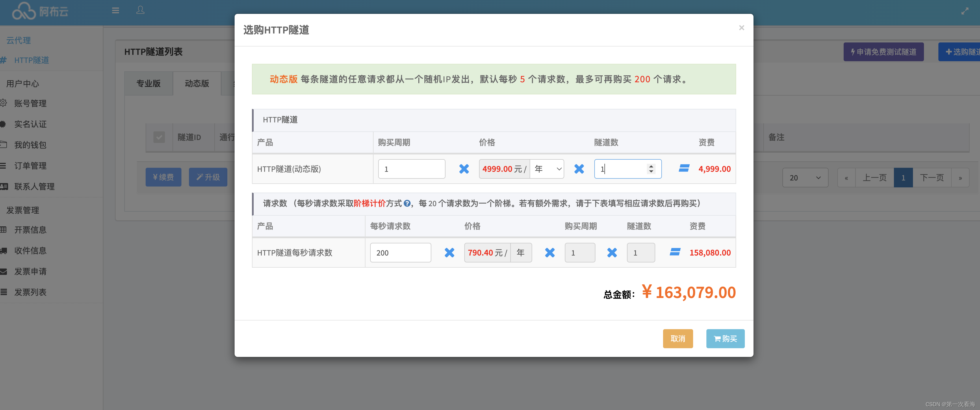The height and width of the screenshot is (410, 980).
Task: Click the hamburger menu icon in header
Action: [x=115, y=10]
